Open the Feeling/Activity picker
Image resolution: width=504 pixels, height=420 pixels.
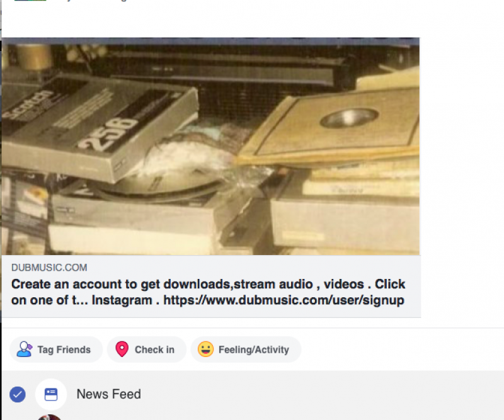tap(246, 349)
